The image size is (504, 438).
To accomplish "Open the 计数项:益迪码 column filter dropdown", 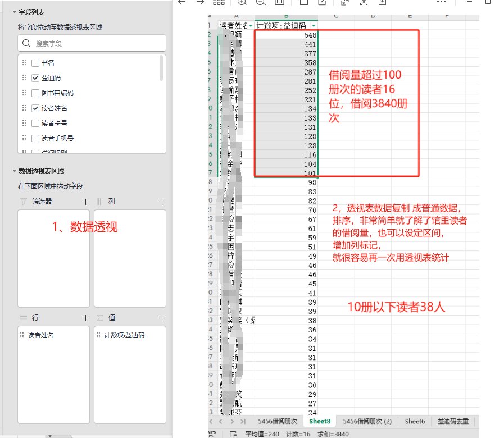I will 313,26.
